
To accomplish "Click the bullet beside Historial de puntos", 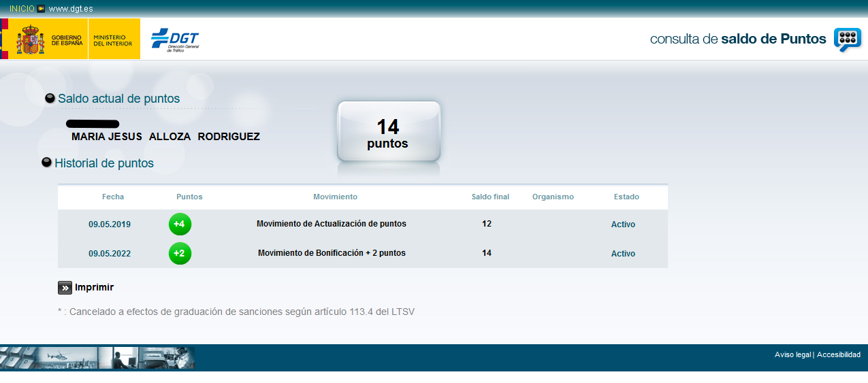I will [47, 163].
